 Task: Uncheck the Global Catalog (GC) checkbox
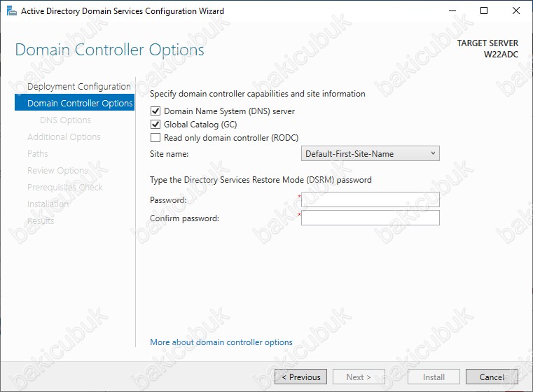(x=155, y=125)
